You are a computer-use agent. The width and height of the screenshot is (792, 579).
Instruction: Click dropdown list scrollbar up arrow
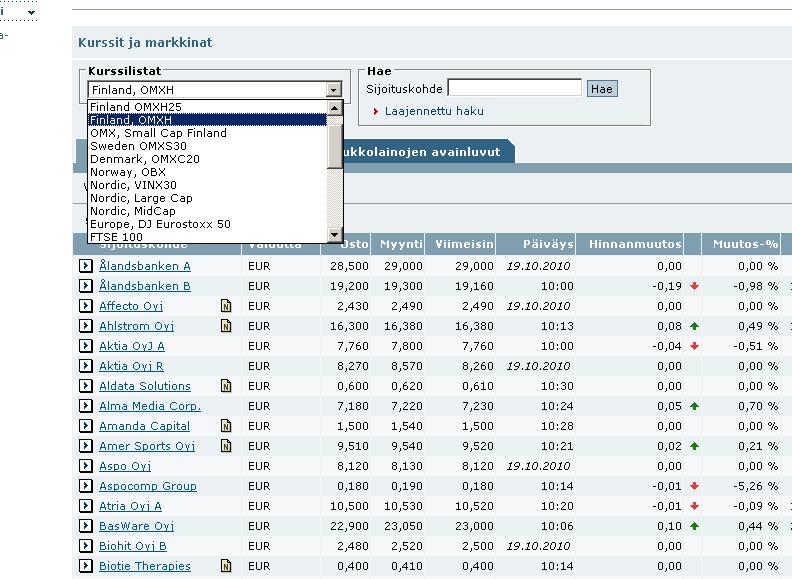point(335,108)
